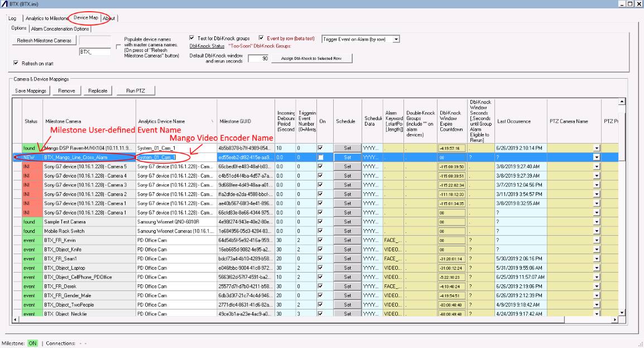Toggle On checkbox for BTX_FR_Kevin row
644x348 pixels.
tap(320, 240)
